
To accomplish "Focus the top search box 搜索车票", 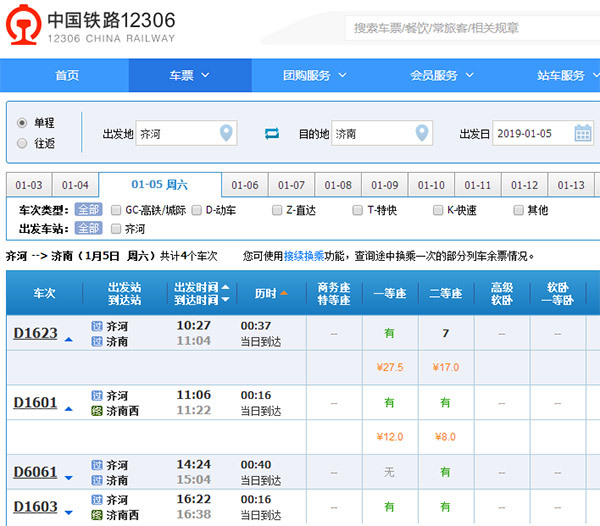I will 473,28.
